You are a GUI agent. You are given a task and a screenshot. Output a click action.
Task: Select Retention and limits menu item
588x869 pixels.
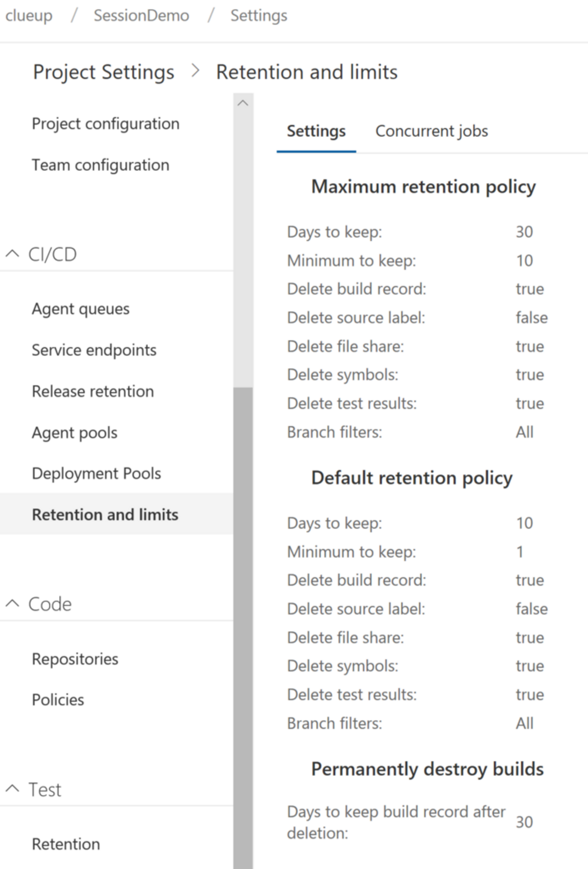pos(105,515)
